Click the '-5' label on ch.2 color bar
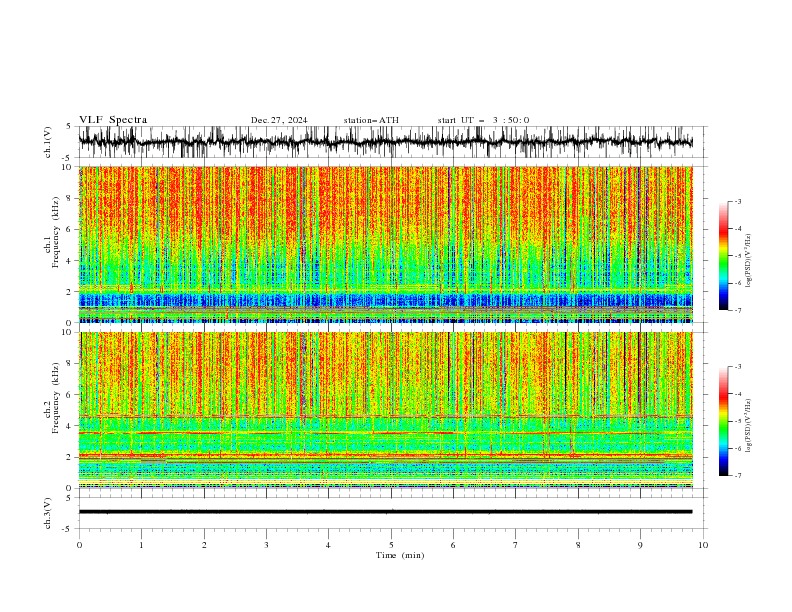792x612 pixels. pos(738,421)
